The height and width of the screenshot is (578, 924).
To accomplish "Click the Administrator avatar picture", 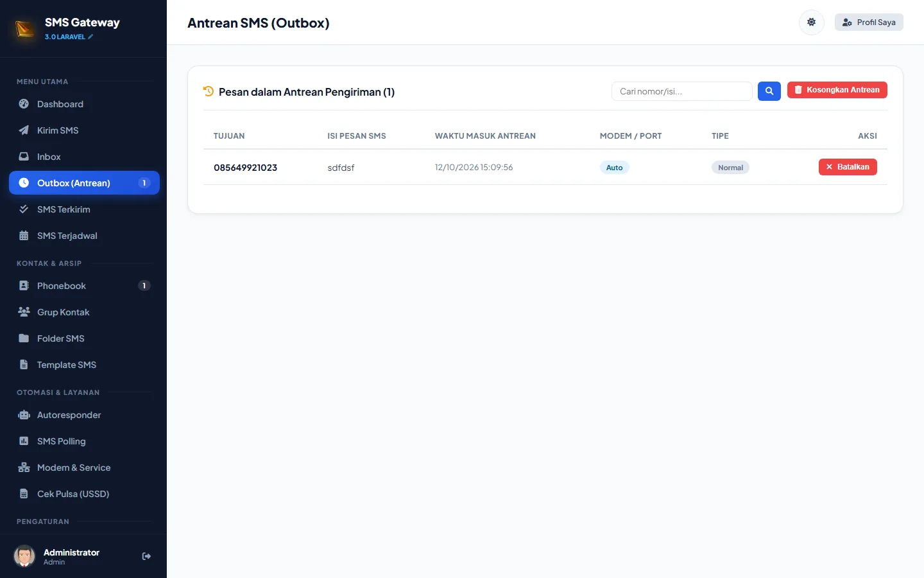I will 24,556.
